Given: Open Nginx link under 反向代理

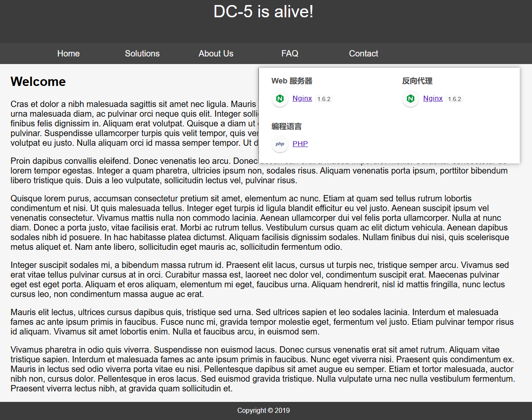Looking at the screenshot, I should [x=433, y=98].
